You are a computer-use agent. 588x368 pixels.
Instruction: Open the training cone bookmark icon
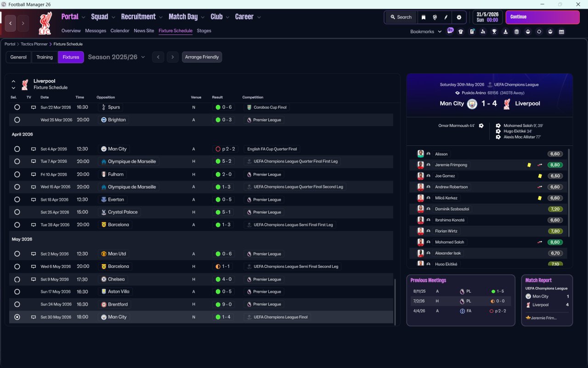click(505, 32)
